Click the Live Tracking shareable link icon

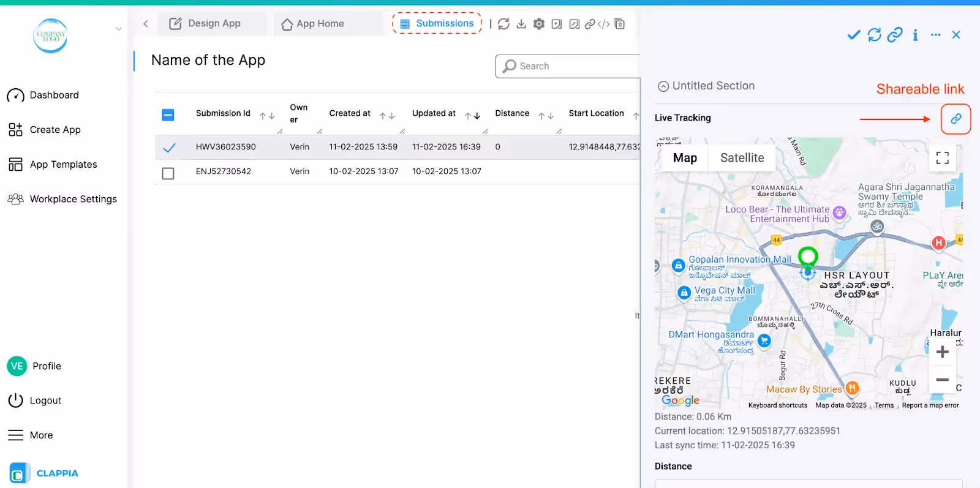point(956,119)
